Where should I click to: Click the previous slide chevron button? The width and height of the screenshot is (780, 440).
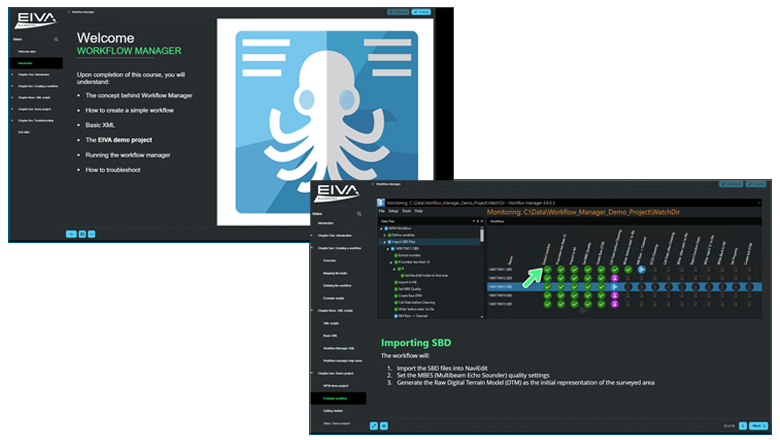[x=743, y=426]
